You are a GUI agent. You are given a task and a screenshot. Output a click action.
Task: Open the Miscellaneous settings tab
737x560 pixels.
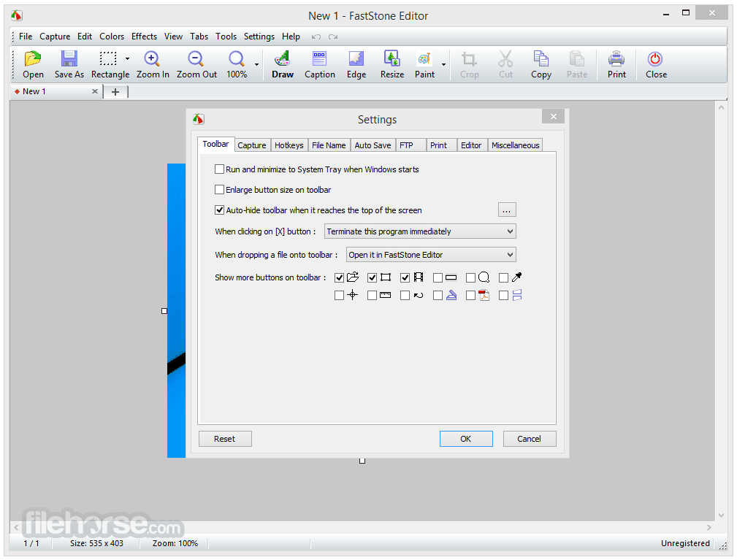[516, 145]
